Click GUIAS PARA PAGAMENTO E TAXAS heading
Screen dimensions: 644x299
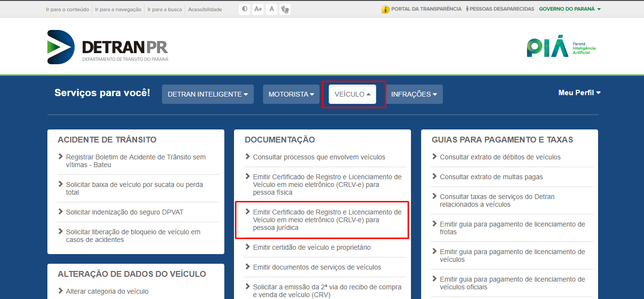point(502,140)
